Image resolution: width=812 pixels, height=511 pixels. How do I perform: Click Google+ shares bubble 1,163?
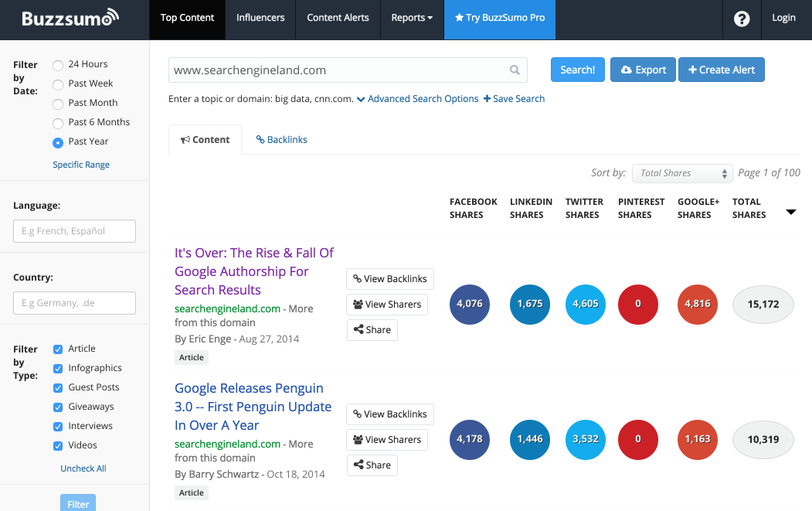(x=698, y=439)
